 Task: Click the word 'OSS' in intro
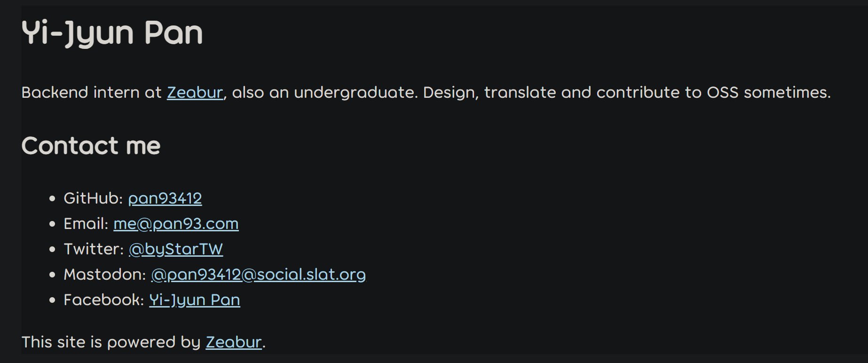point(723,93)
